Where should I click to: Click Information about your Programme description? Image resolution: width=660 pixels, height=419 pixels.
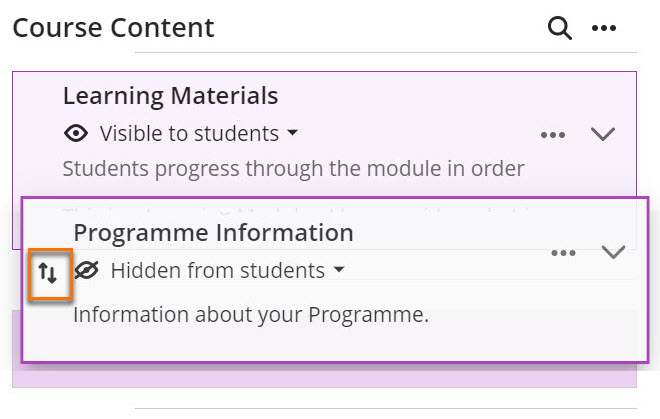(x=251, y=315)
